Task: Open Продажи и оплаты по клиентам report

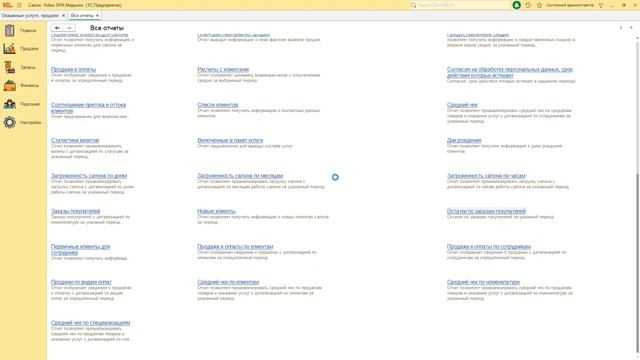Action: pyautogui.click(x=235, y=247)
